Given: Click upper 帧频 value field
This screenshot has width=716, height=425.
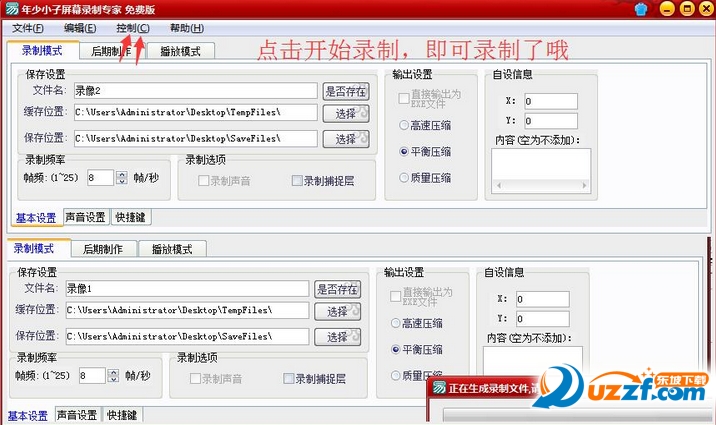Looking at the screenshot, I should tap(100, 178).
